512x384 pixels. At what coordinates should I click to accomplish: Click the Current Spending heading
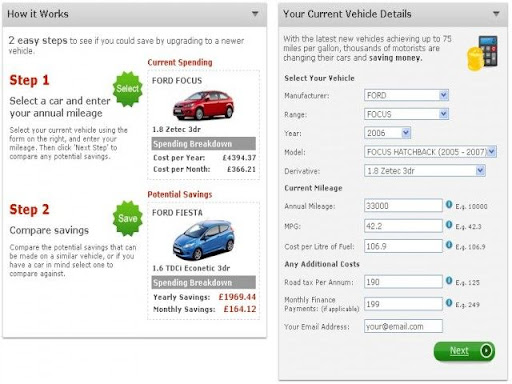[x=180, y=62]
